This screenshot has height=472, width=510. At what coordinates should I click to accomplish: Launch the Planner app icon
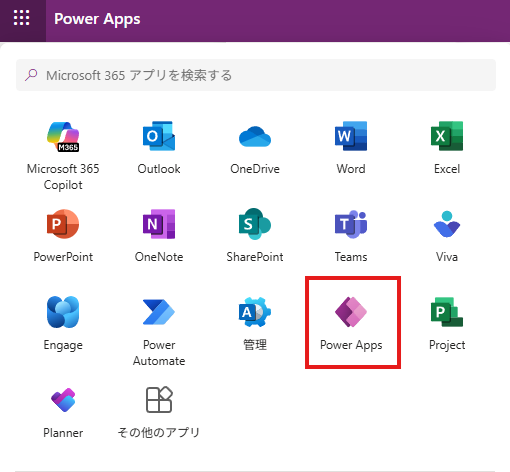click(x=63, y=400)
